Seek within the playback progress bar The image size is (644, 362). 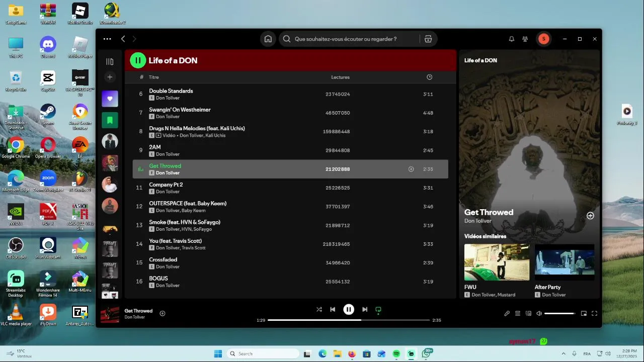coord(349,320)
